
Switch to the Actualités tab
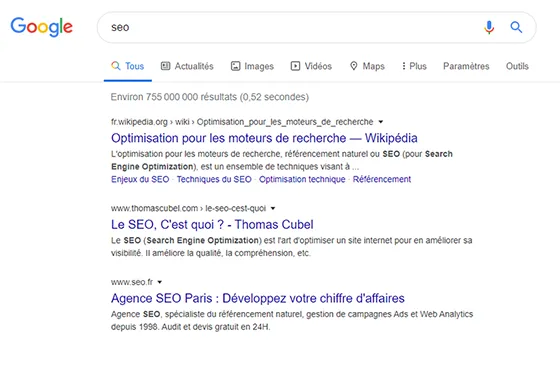click(187, 66)
